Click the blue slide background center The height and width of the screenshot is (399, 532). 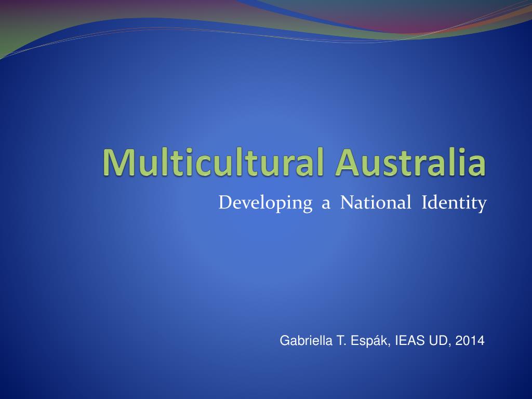(266, 260)
